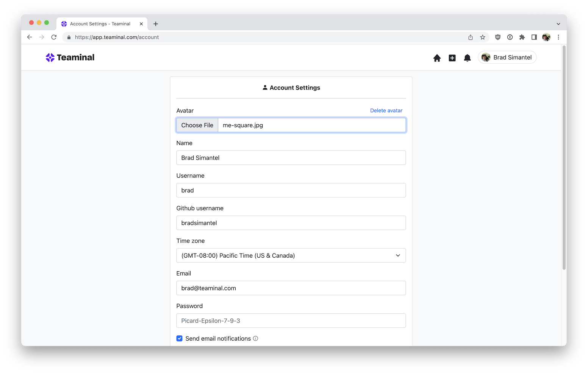This screenshot has height=374, width=588.
Task: Click the Teaminal logo
Action: (x=70, y=58)
